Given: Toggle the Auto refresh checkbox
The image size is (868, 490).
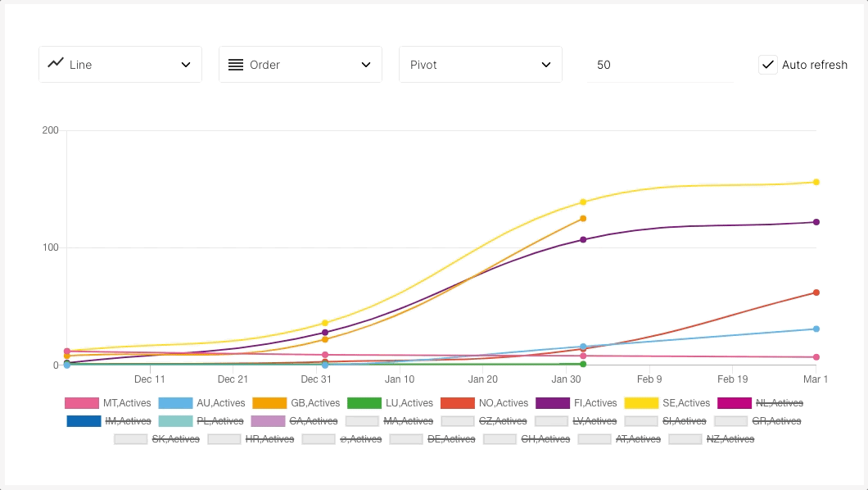Looking at the screenshot, I should pyautogui.click(x=768, y=65).
